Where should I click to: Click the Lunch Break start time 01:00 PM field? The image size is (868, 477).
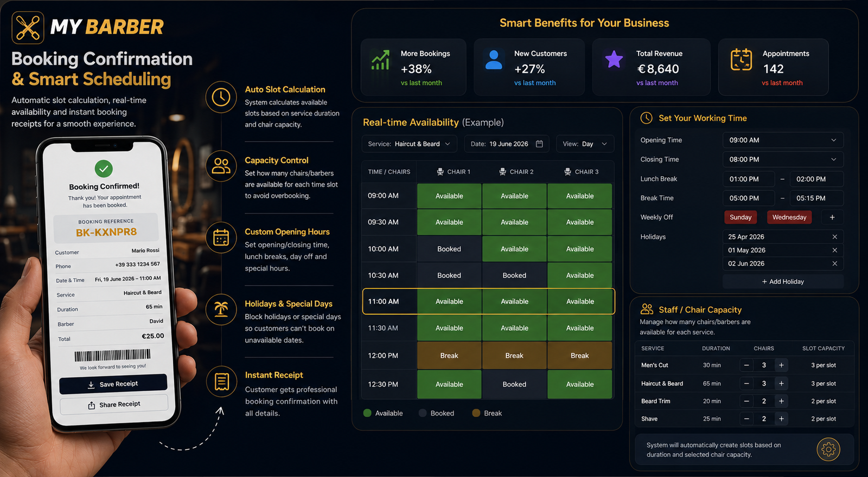click(749, 179)
